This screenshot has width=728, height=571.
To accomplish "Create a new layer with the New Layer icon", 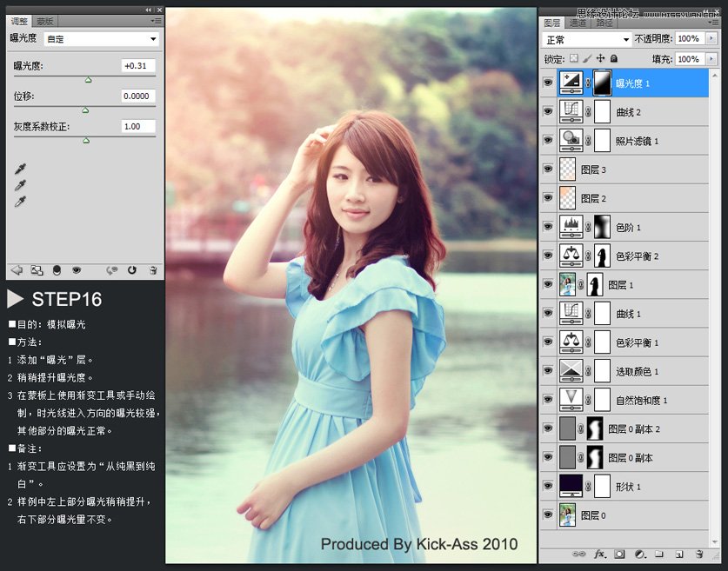I will pyautogui.click(x=678, y=554).
